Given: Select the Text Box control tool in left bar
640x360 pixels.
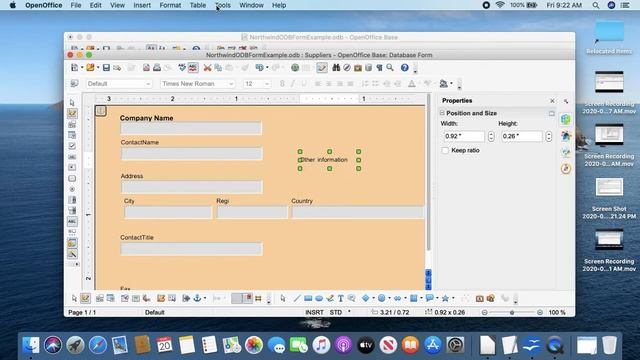Looking at the screenshot, I should tap(72, 157).
